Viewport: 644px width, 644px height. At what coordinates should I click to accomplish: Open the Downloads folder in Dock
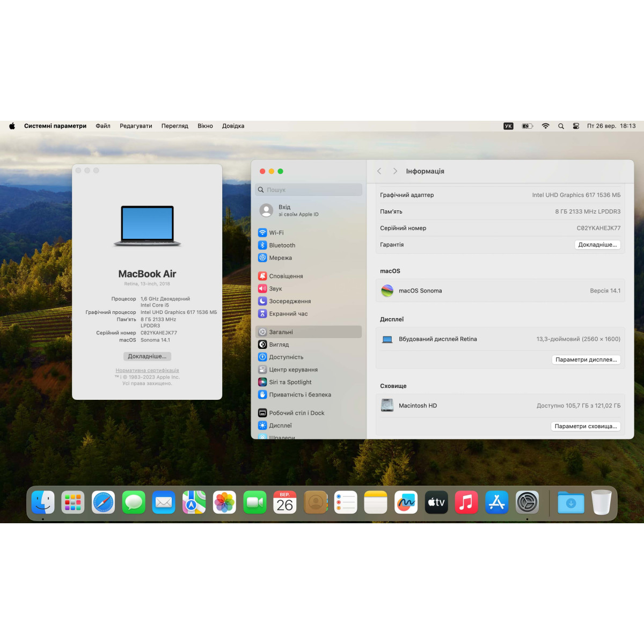(571, 502)
